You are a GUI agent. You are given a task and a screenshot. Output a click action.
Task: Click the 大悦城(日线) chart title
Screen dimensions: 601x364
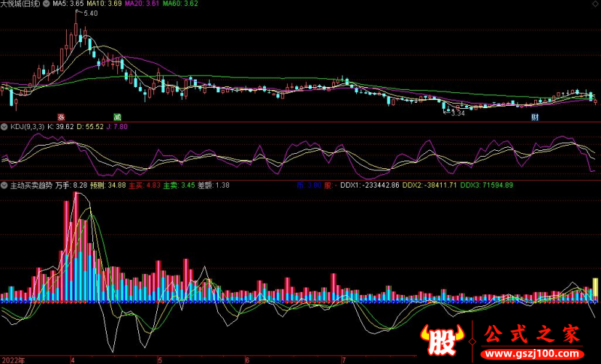[x=20, y=4]
